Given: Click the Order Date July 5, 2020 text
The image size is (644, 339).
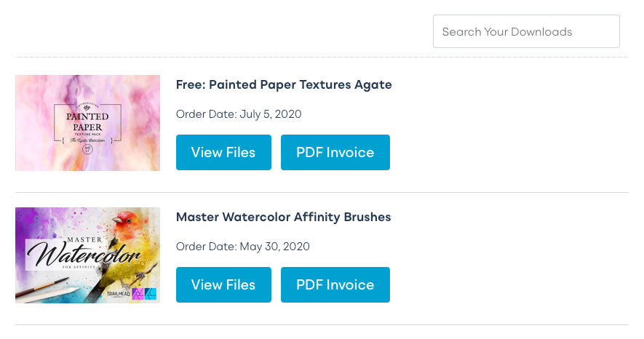Looking at the screenshot, I should (239, 114).
